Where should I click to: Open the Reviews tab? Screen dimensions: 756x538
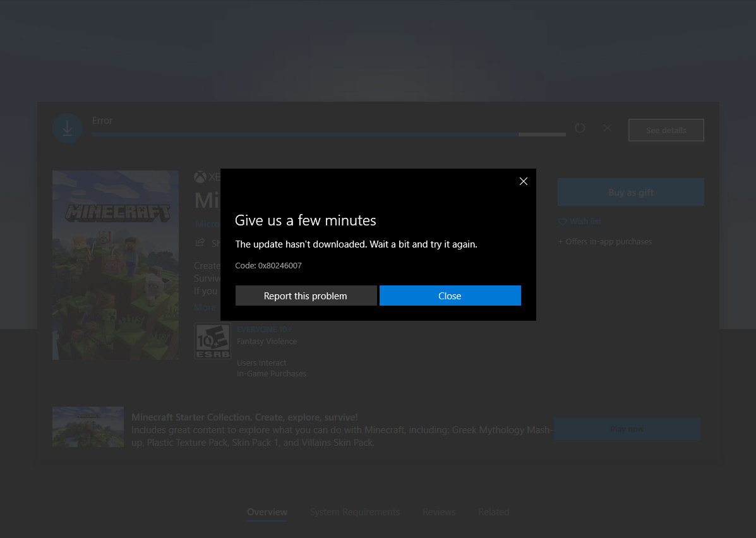coord(439,512)
